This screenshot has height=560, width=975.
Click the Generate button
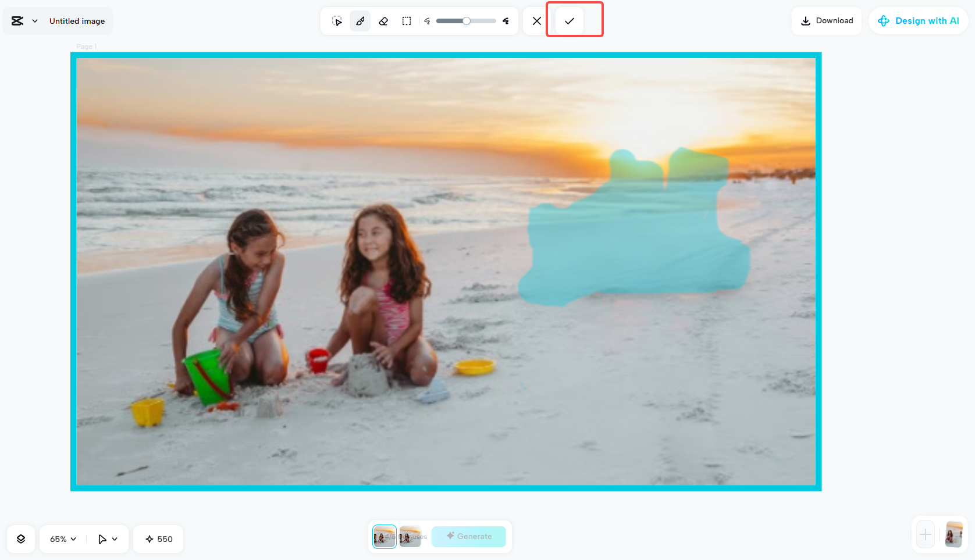[469, 536]
